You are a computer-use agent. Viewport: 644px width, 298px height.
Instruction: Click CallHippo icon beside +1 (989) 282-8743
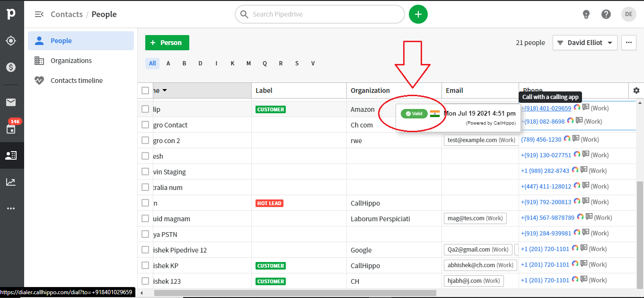pyautogui.click(x=575, y=170)
